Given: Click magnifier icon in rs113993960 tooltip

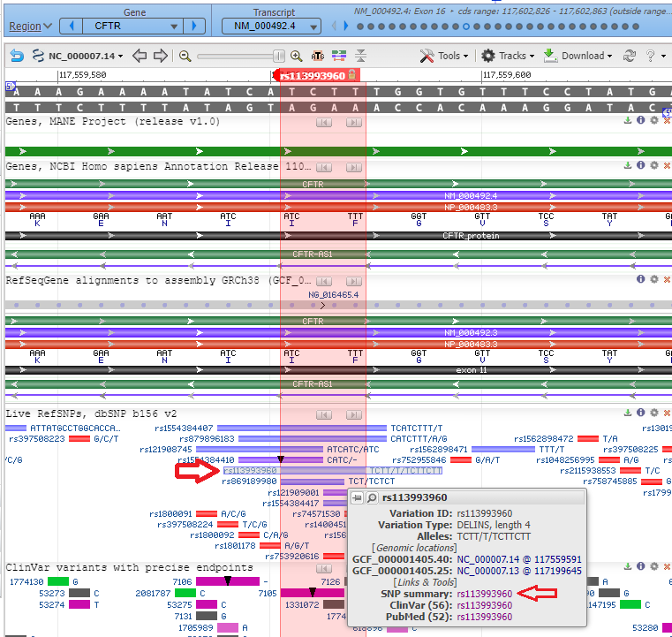Looking at the screenshot, I should click(372, 497).
